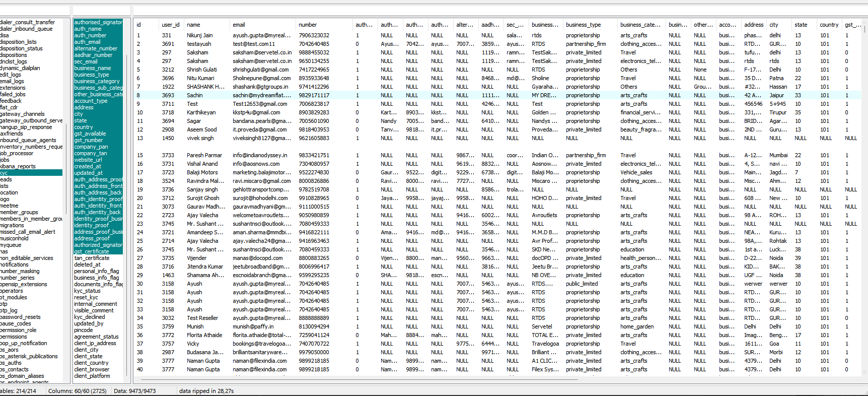The width and height of the screenshot is (868, 396).
Task: Select the name cell 'Surojit Ghosh'
Action: (x=203, y=198)
